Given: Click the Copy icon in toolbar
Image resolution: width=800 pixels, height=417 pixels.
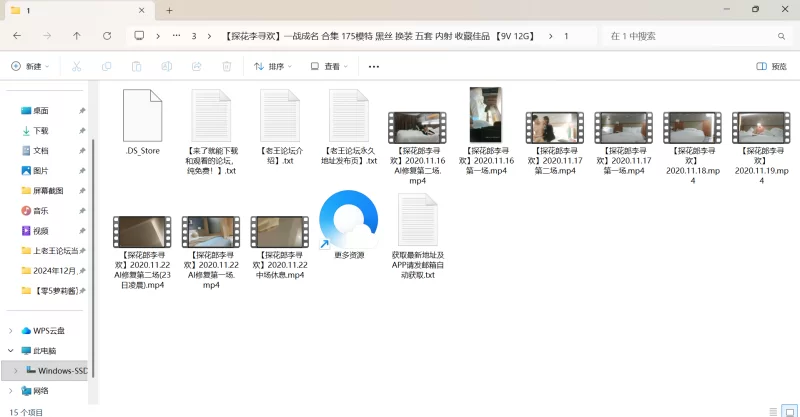Looking at the screenshot, I should [x=105, y=67].
